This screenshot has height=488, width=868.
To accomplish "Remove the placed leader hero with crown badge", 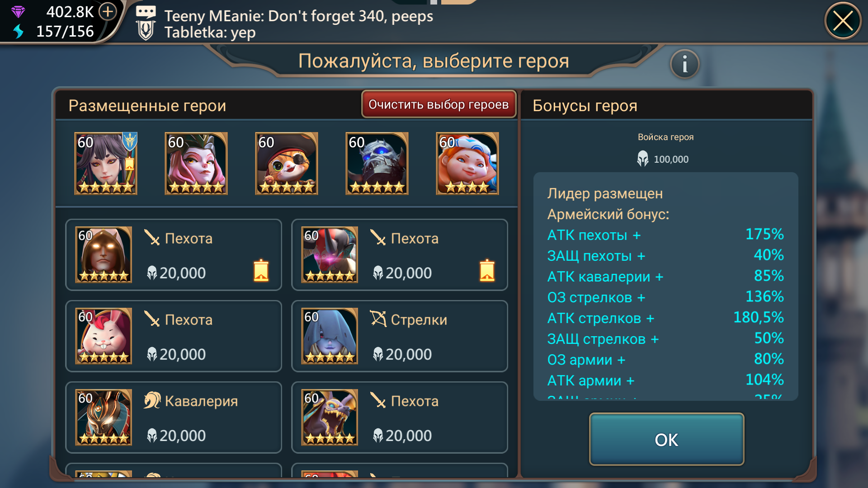I will click(x=106, y=163).
